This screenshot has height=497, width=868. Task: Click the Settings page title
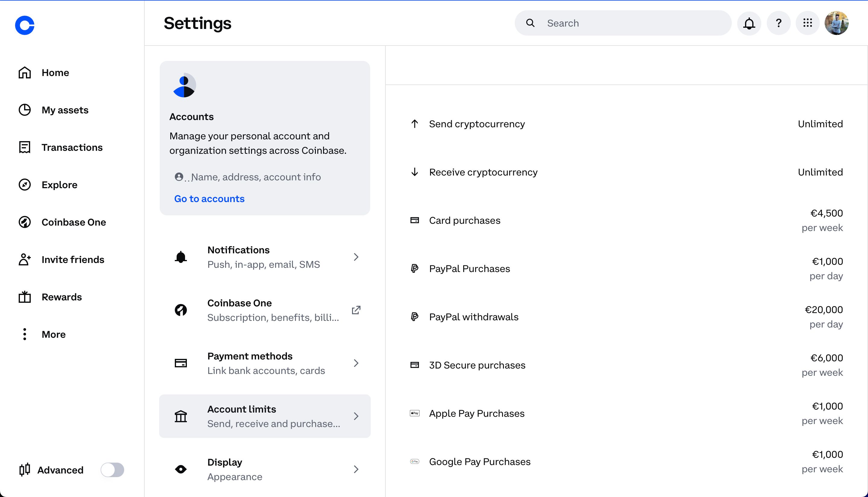point(197,23)
